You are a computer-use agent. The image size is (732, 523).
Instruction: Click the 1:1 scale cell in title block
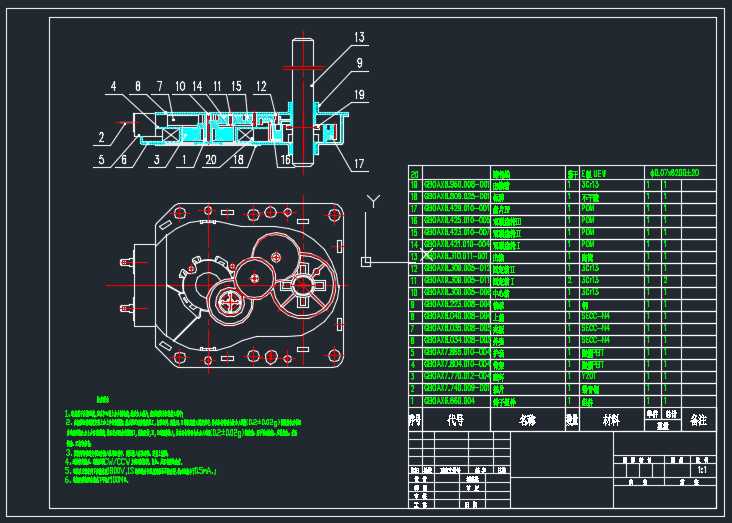coord(701,469)
